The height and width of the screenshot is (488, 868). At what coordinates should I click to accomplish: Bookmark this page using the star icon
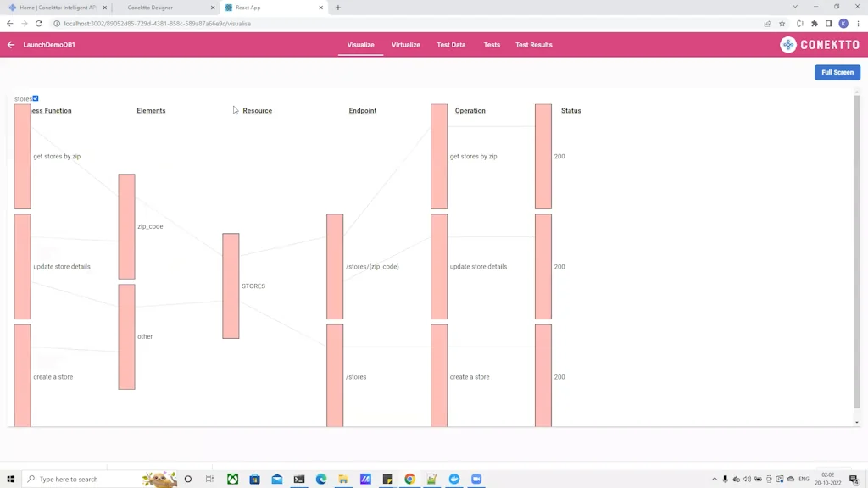(782, 24)
